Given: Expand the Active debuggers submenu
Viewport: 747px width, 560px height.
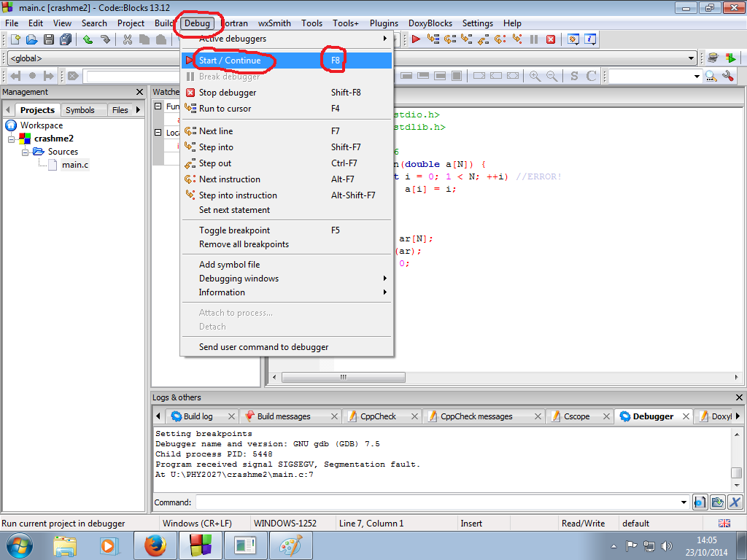Looking at the screenshot, I should pyautogui.click(x=287, y=39).
